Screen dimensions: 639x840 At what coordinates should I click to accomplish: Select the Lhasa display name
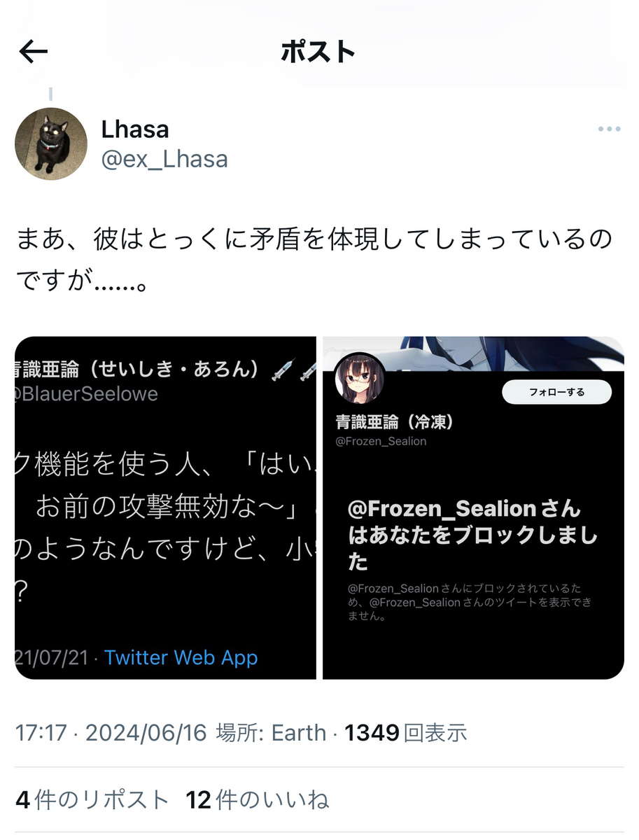tap(135, 129)
